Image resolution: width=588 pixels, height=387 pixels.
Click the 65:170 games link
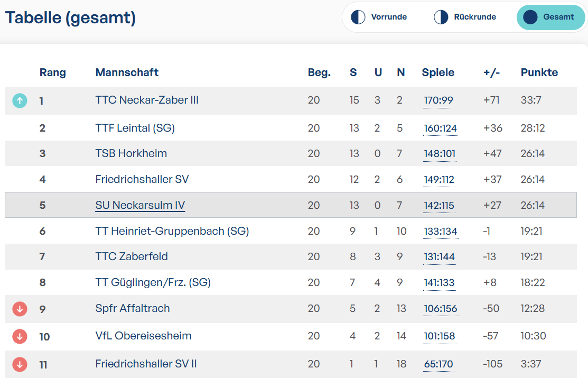click(x=438, y=364)
